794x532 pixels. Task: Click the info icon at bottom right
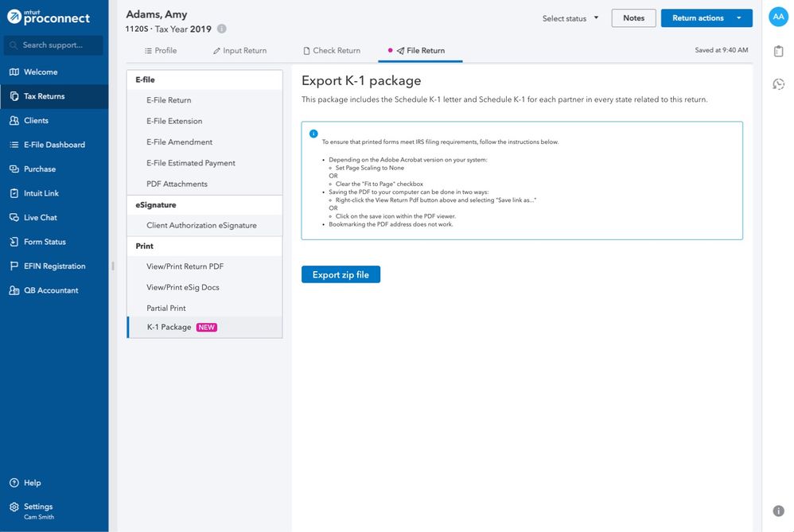pos(778,511)
